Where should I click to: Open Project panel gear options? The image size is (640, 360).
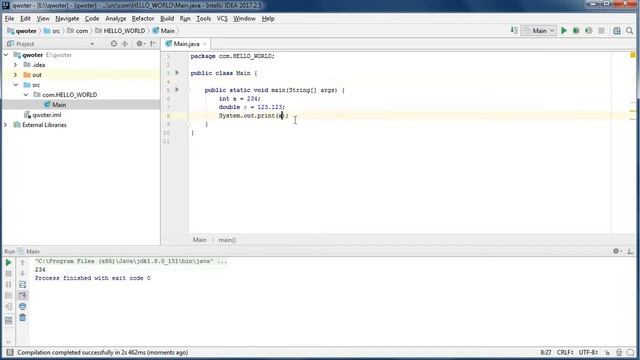coord(140,44)
